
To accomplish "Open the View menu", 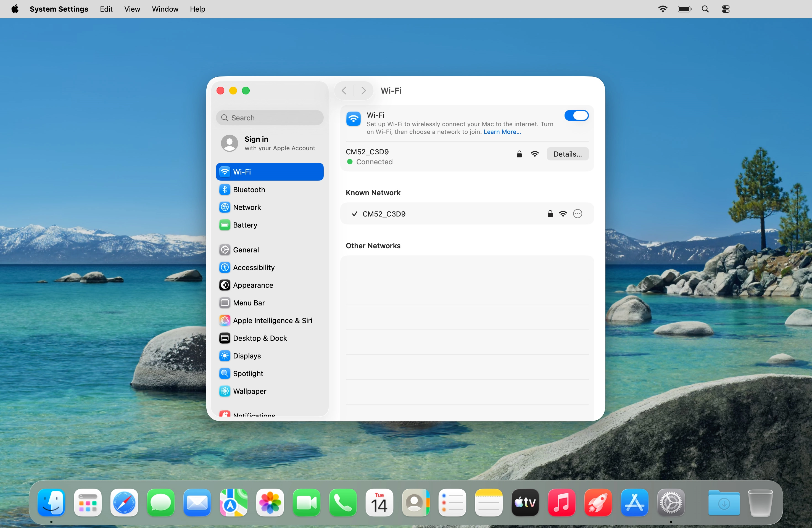I will pos(132,9).
